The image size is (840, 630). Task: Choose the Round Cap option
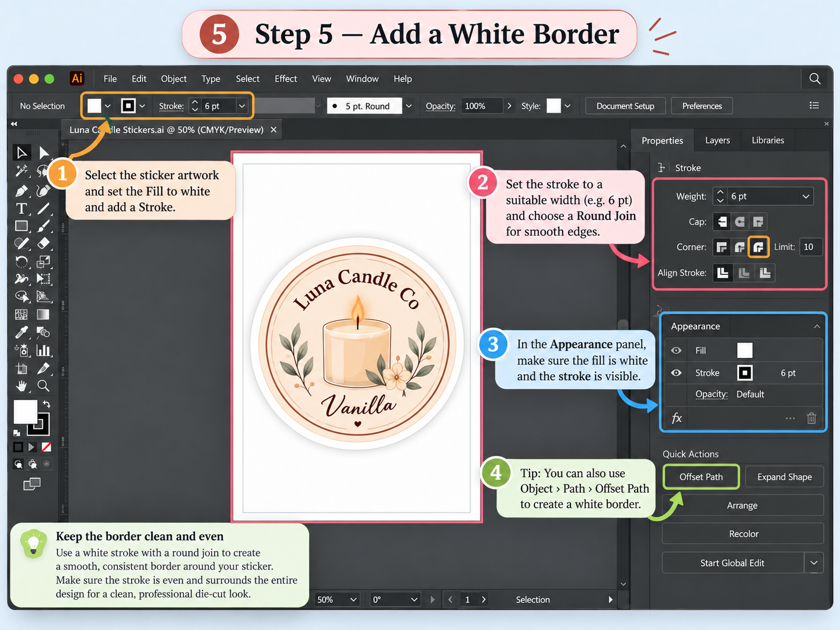[x=740, y=222]
